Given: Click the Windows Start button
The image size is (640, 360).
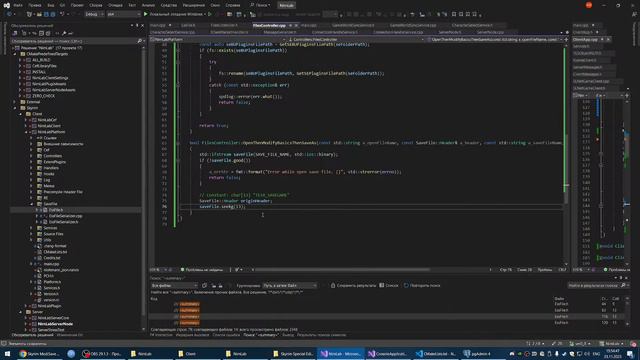Looking at the screenshot, I should pos(7,353).
